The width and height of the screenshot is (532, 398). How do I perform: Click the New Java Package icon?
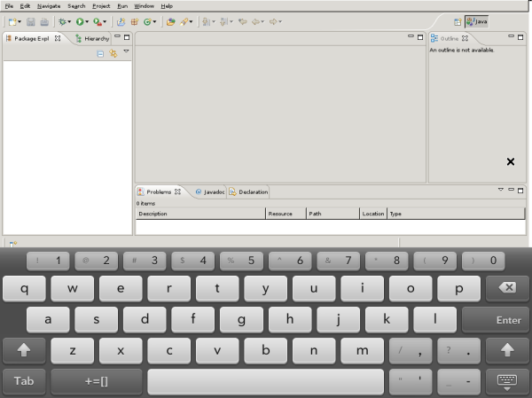point(135,22)
